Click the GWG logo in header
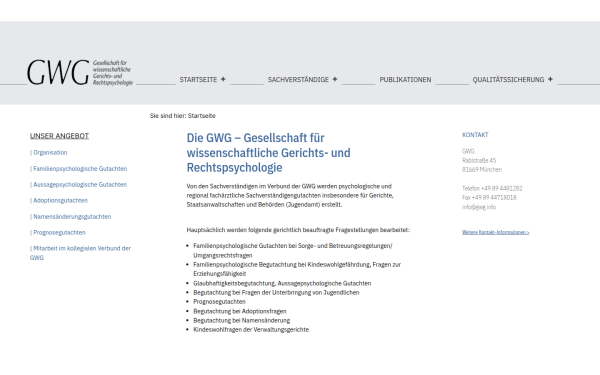 pyautogui.click(x=80, y=72)
